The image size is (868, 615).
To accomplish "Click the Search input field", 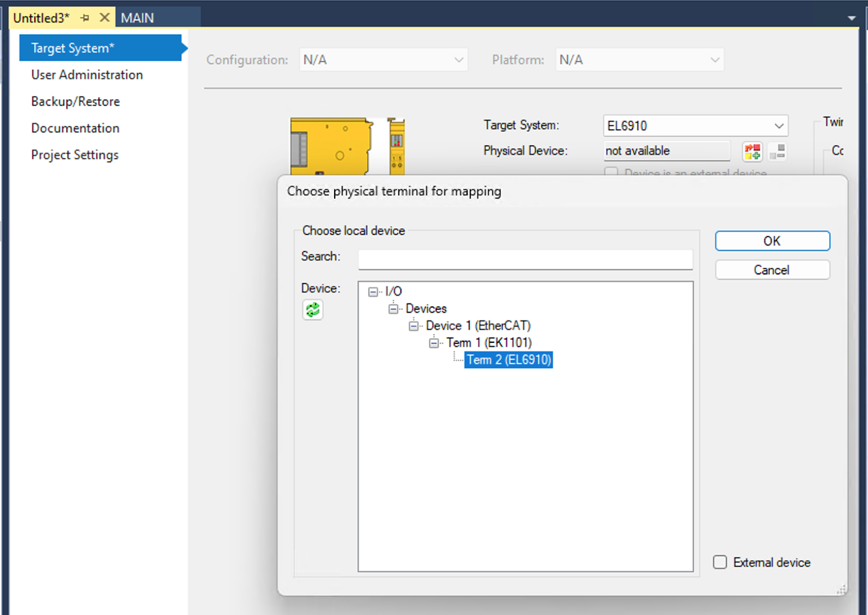I will [525, 259].
